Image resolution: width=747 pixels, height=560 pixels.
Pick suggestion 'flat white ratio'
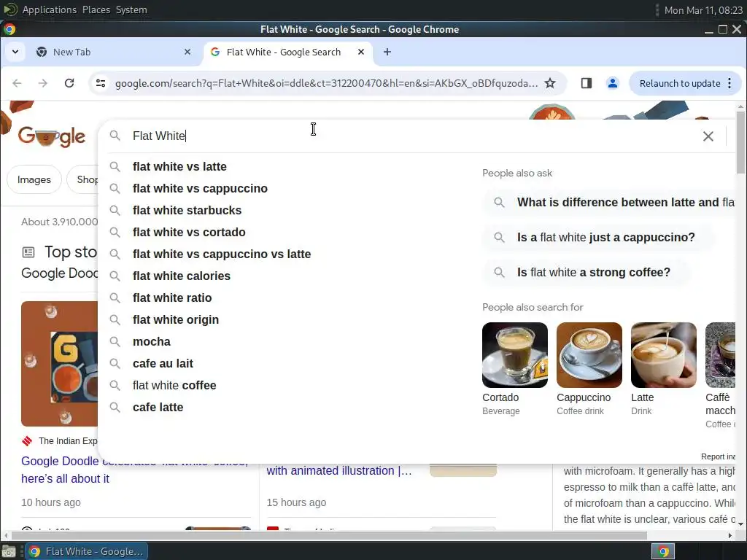point(172,298)
